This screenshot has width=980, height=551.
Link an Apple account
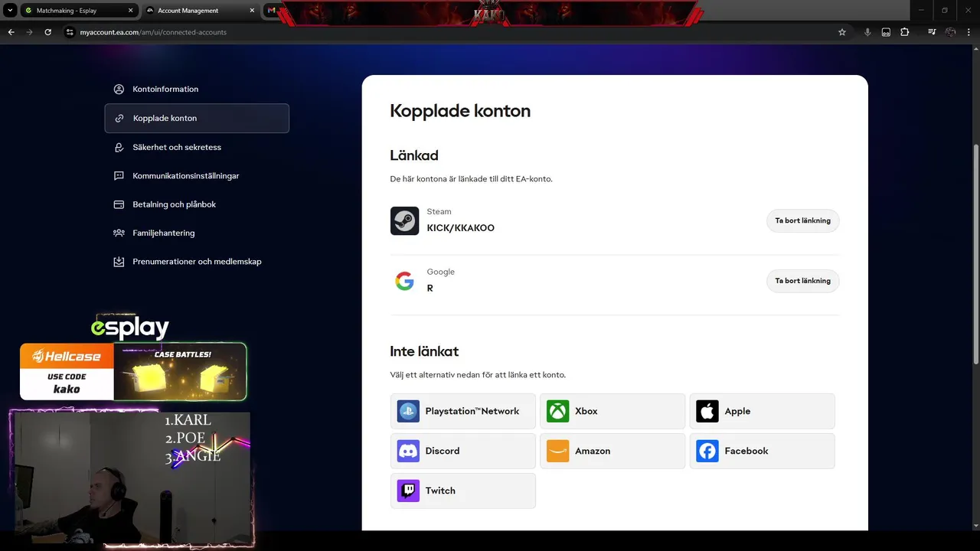(x=762, y=411)
